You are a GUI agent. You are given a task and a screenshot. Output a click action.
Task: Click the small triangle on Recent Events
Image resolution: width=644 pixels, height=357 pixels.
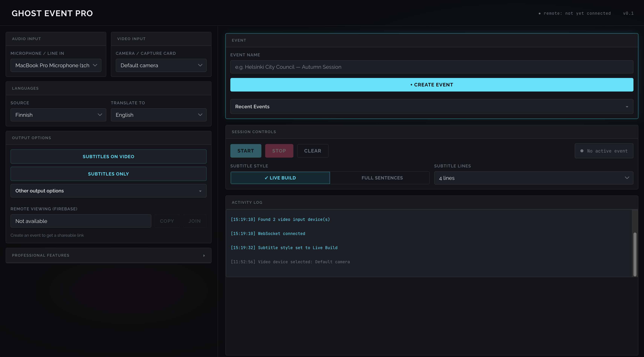click(x=627, y=107)
